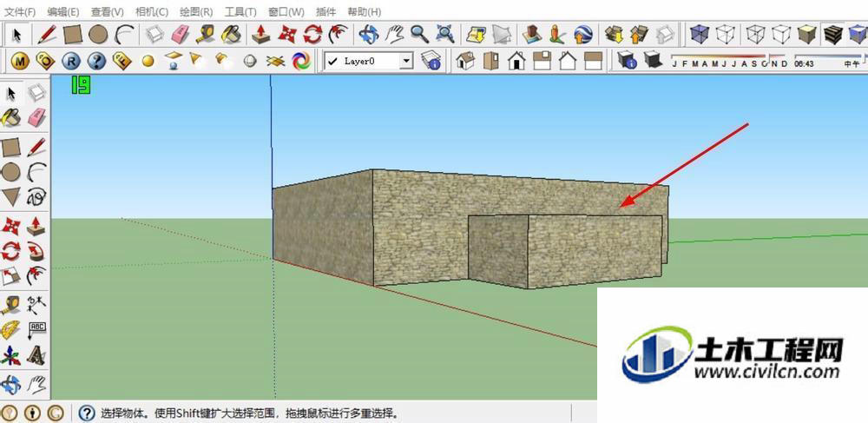The image size is (868, 423).
Task: Select the pink Eraser tool in top toolbar
Action: [x=181, y=35]
